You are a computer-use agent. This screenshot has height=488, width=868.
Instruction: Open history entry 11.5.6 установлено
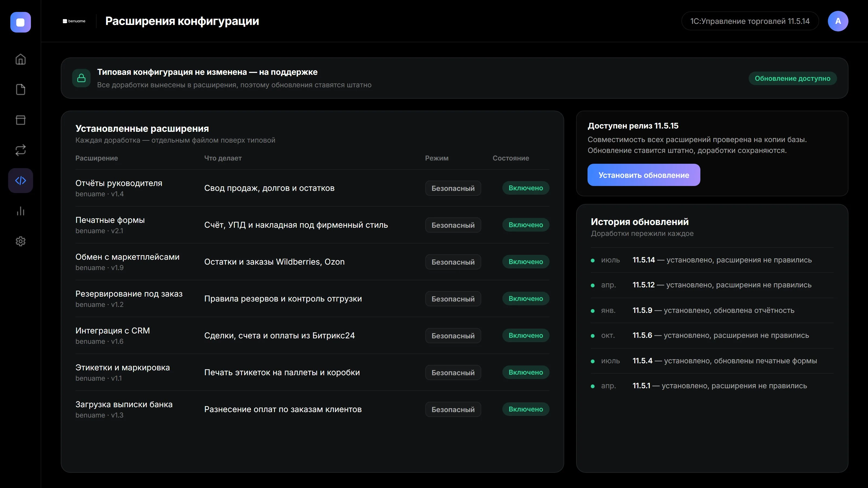click(712, 335)
